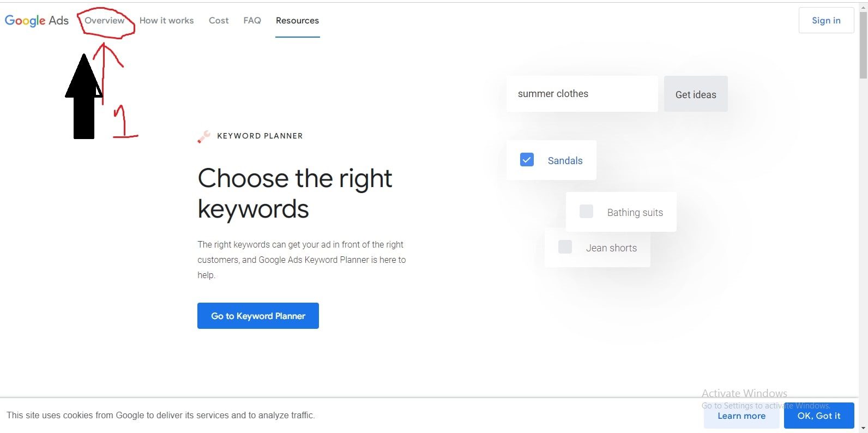
Task: Open the How it works page
Action: (166, 20)
